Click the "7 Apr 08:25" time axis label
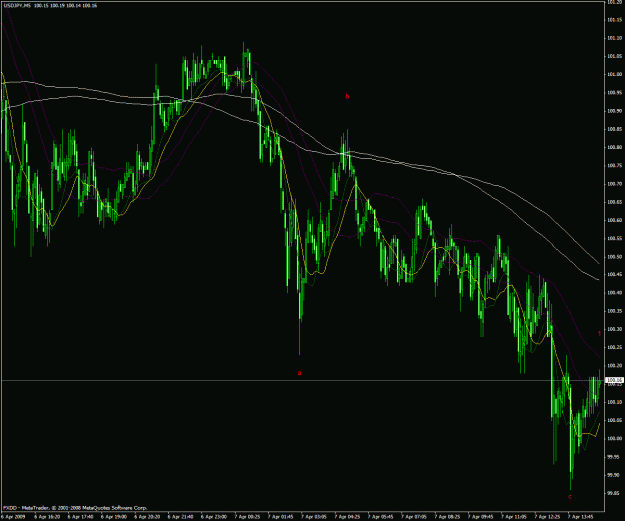The width and height of the screenshot is (625, 521). tap(447, 517)
